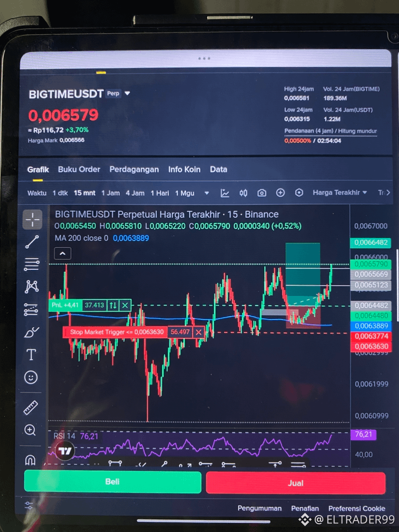Viewport: 399px width, 532px height.
Task: Open the position projection tool
Action: 31,309
